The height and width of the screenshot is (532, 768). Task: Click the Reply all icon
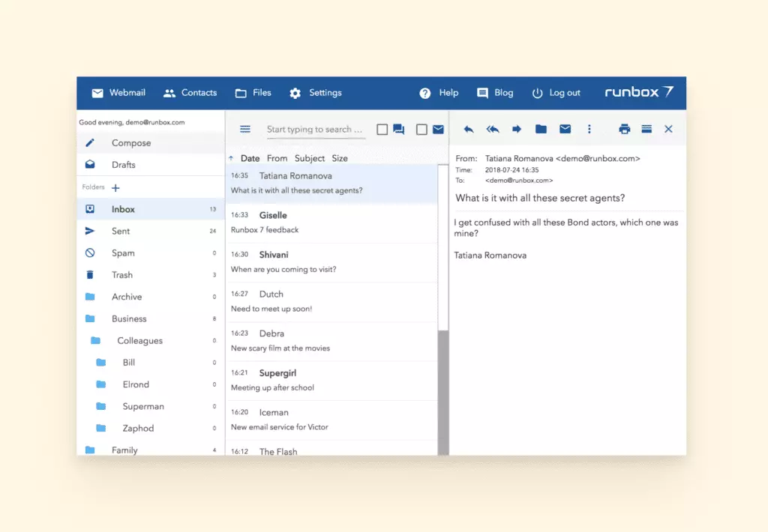click(x=493, y=129)
